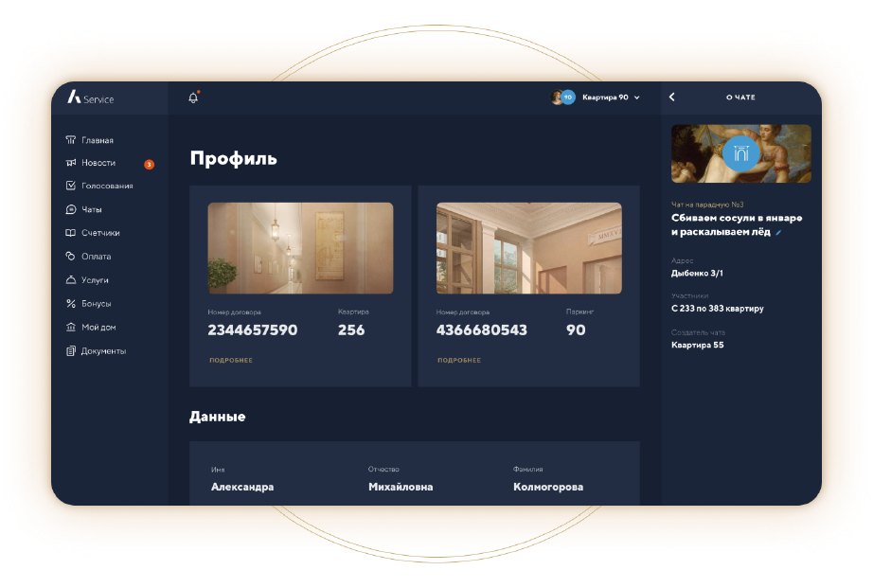
Task: Click the Счетчики book icon
Action: (71, 233)
